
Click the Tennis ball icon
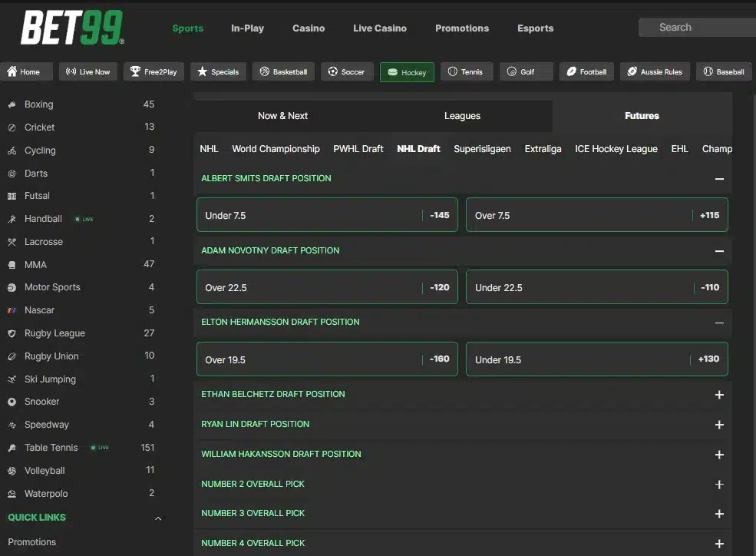coord(452,71)
